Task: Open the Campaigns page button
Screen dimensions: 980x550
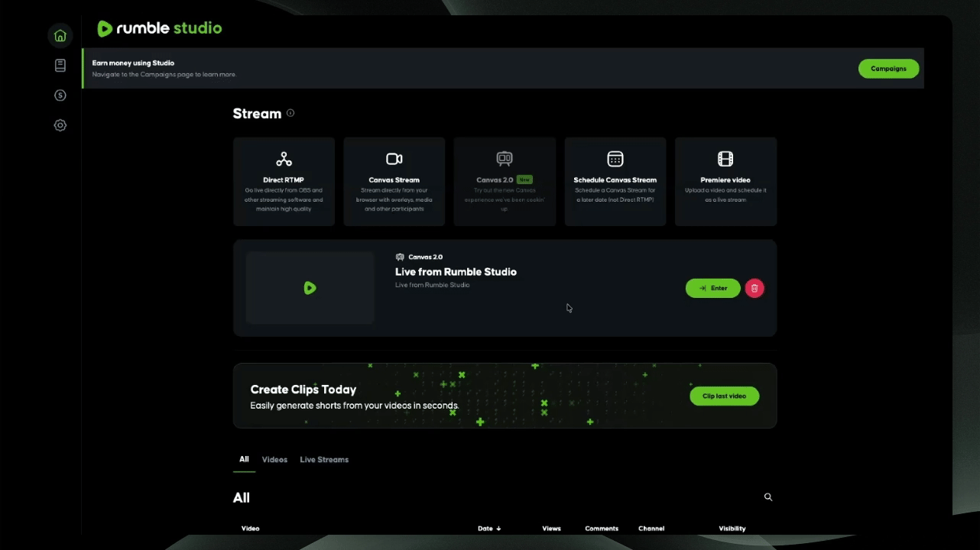Action: pyautogui.click(x=888, y=69)
